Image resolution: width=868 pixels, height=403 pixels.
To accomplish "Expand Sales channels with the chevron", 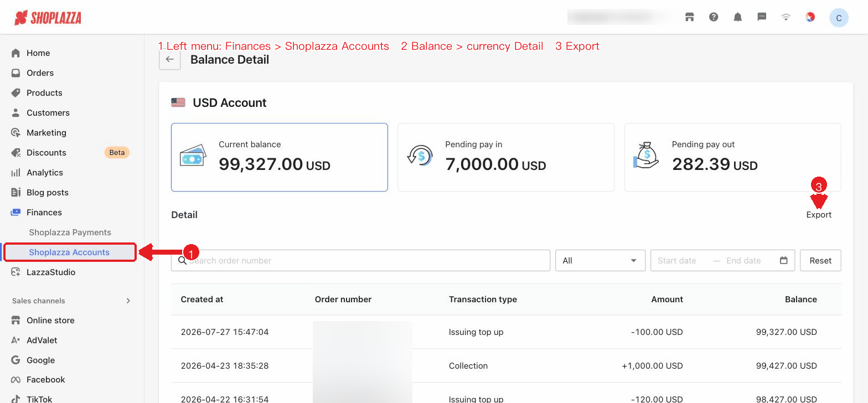I will click(128, 301).
